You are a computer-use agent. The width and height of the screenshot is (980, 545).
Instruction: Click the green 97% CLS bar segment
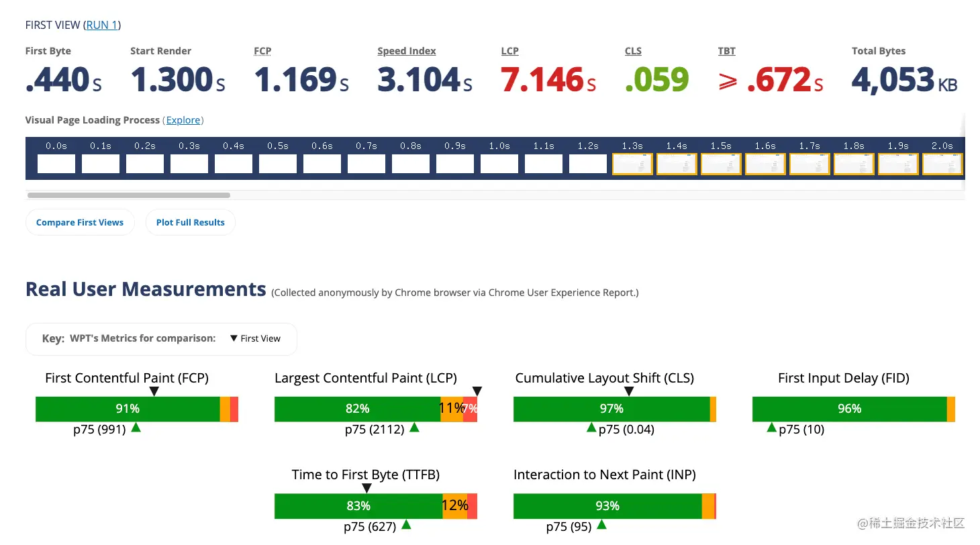[x=611, y=409]
